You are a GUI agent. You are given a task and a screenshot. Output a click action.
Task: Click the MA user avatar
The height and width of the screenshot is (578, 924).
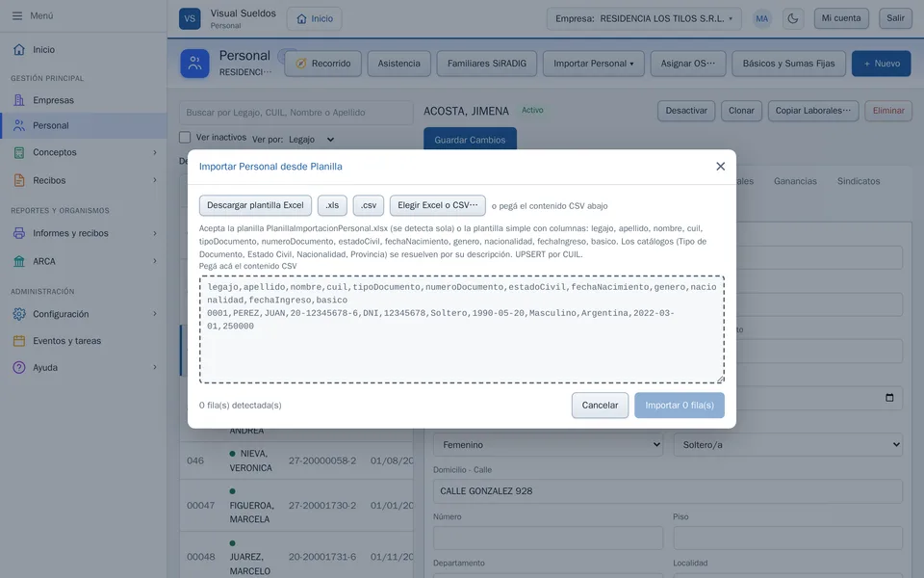click(x=762, y=18)
